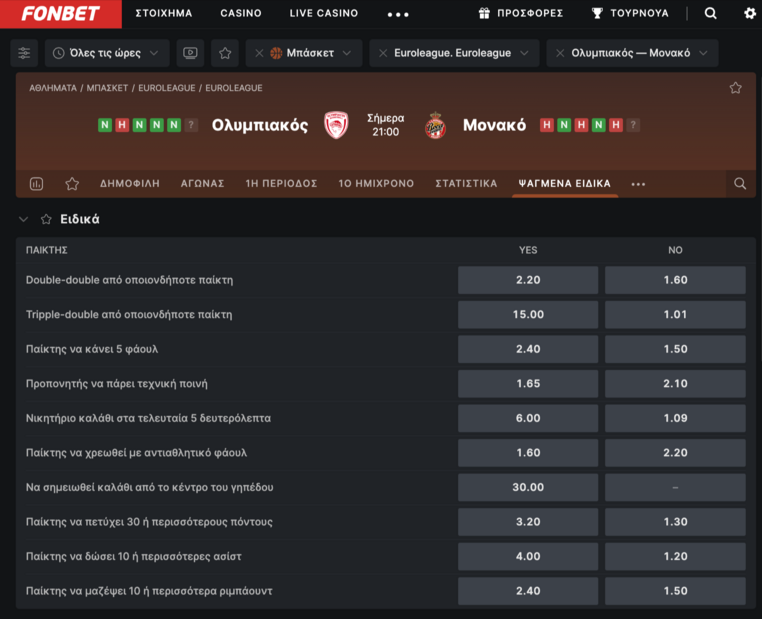Viewport: 762px width, 619px height.
Task: Click the gift icon next to ΠΡΟΣΦΟΡΕΣ
Action: pyautogui.click(x=484, y=13)
